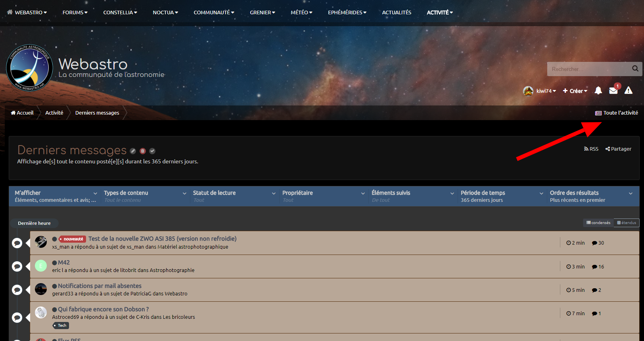Click the kiwi74 avatar picture
644x341 pixels.
[528, 91]
